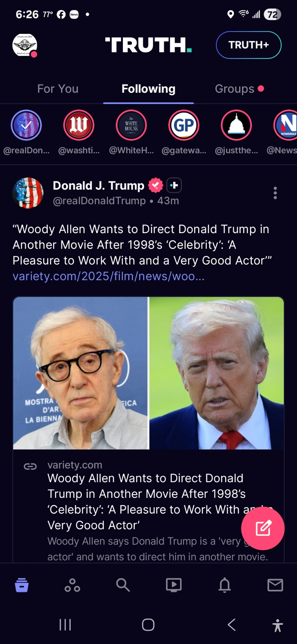Tap the TRUTH+ button in header
The width and height of the screenshot is (297, 644).
[249, 45]
